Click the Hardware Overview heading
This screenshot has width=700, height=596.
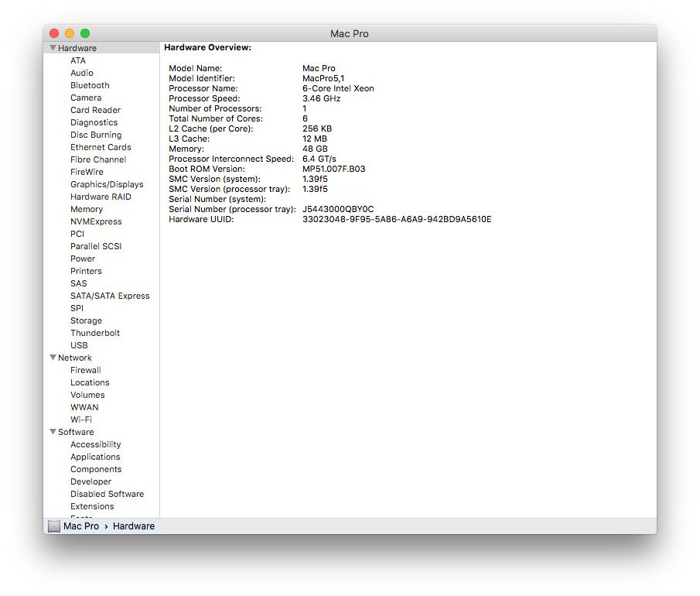pos(207,47)
